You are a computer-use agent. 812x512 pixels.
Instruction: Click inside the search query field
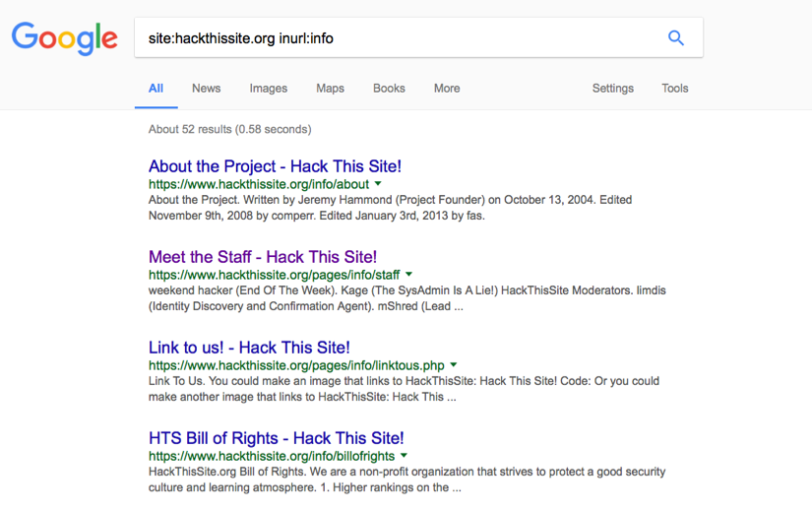[394, 38]
